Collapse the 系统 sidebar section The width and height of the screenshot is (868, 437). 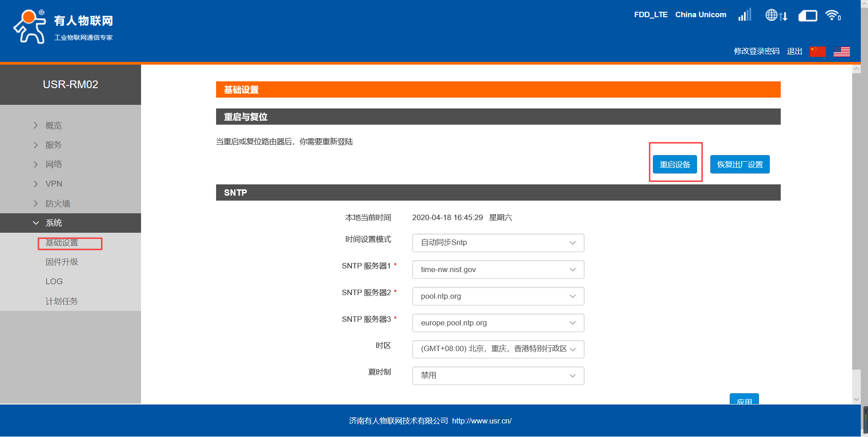(x=54, y=223)
